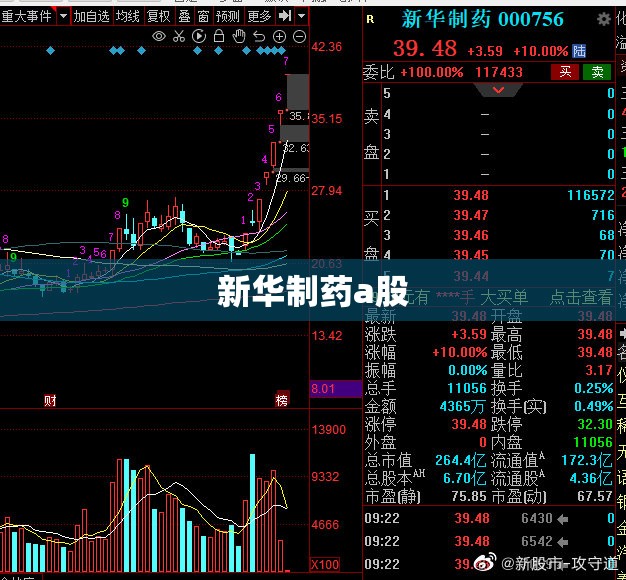
Task: Select the 预测 forecast button
Action: 228,16
